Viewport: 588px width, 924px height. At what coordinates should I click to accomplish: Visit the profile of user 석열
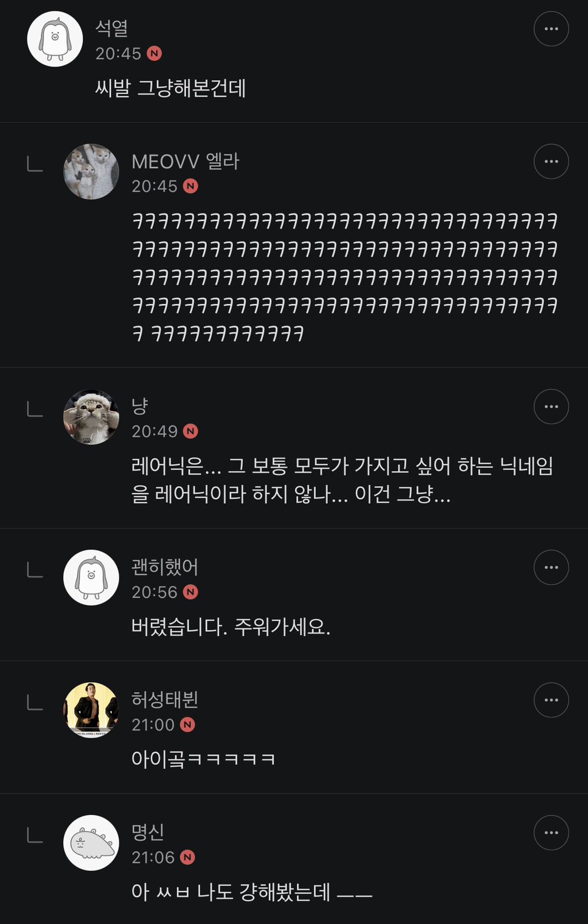111,28
